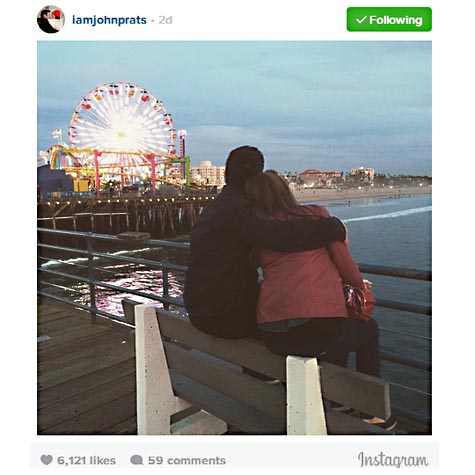Open the 59 comments thread
475x475 pixels.
click(187, 460)
